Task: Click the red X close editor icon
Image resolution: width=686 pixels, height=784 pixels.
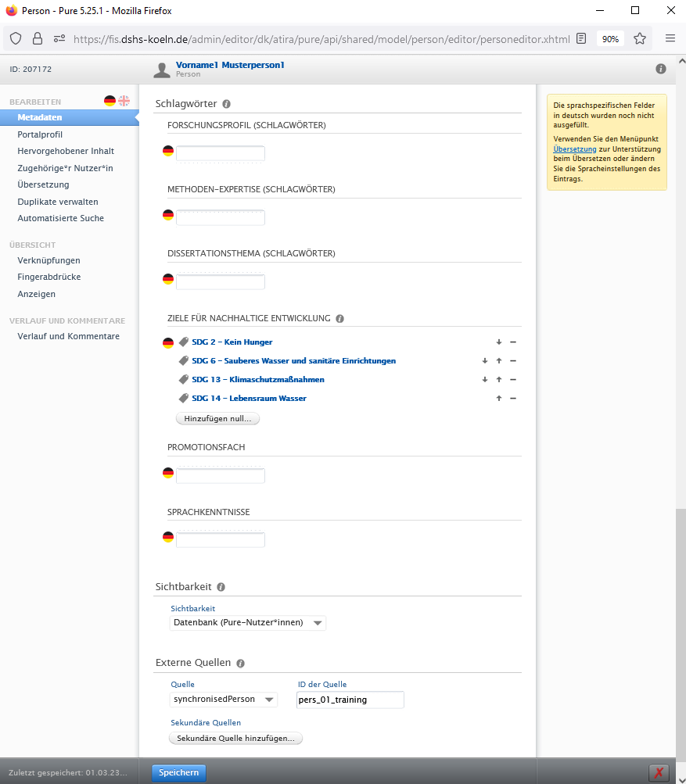Action: pyautogui.click(x=659, y=773)
